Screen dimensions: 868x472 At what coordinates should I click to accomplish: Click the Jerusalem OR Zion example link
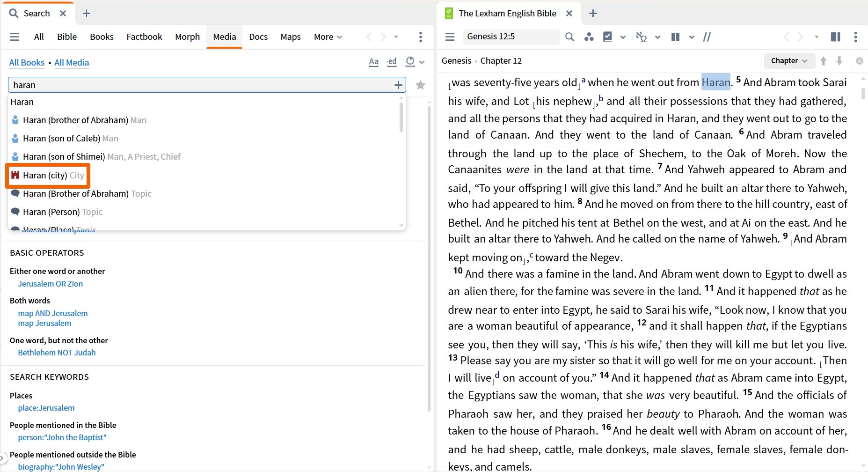coord(50,283)
